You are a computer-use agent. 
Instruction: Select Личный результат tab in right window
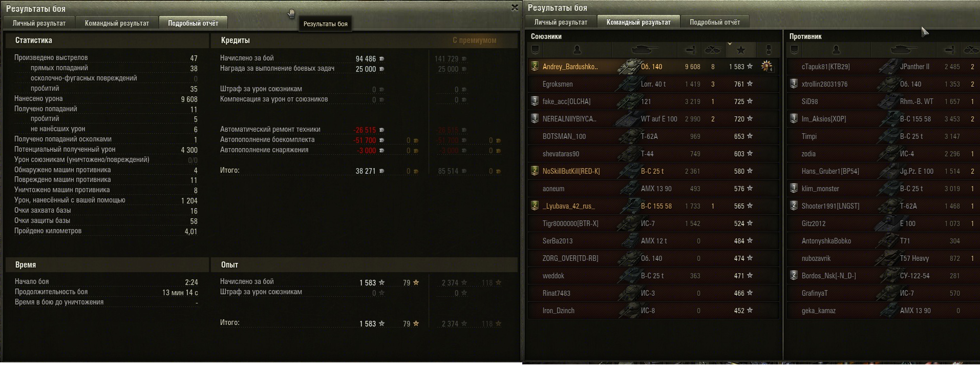pyautogui.click(x=561, y=22)
